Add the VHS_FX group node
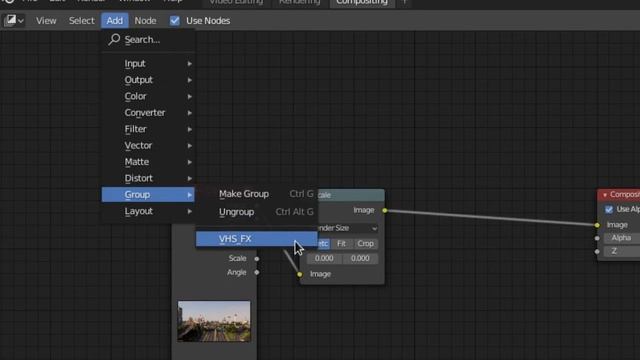Screen dimensions: 640x360 (x=257, y=239)
